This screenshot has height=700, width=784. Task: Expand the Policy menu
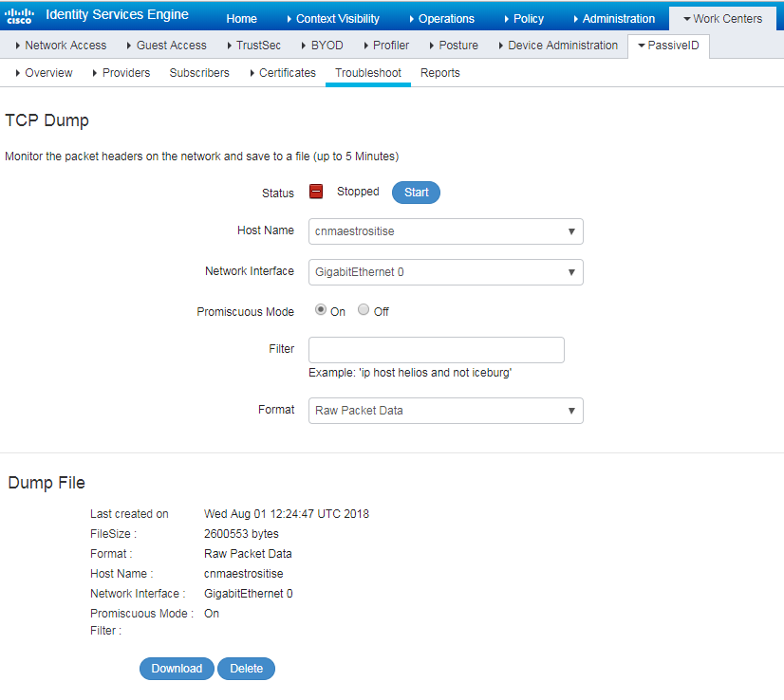point(524,19)
